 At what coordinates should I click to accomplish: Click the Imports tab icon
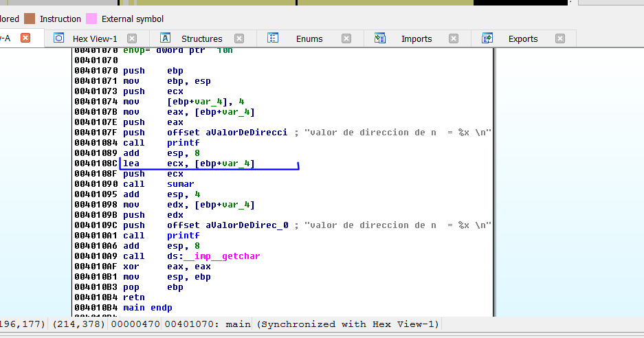380,38
